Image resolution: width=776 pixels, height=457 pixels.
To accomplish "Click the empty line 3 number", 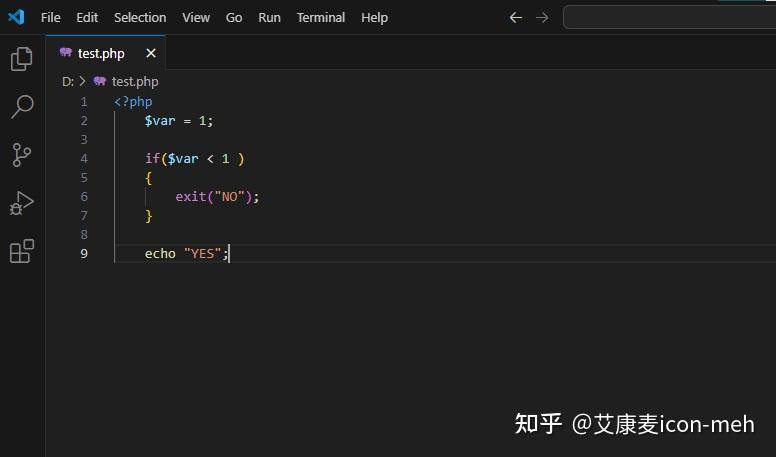I will click(x=84, y=140).
